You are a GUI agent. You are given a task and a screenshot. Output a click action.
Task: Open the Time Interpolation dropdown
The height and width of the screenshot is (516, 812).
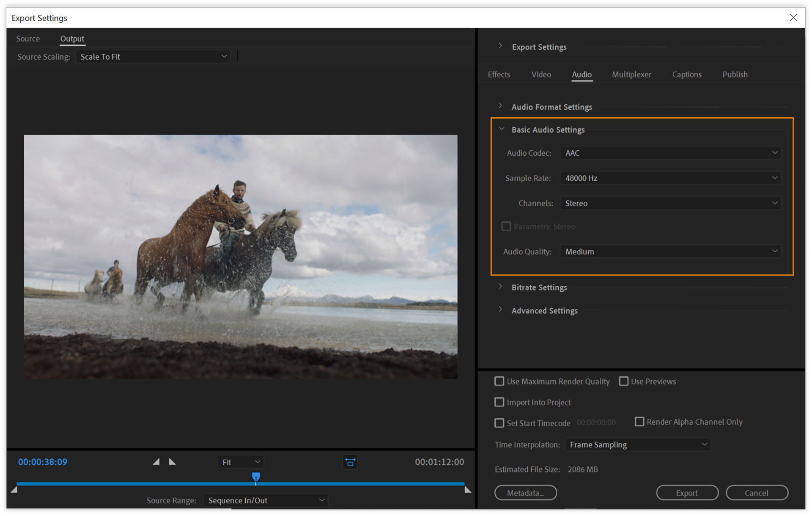[x=637, y=444]
